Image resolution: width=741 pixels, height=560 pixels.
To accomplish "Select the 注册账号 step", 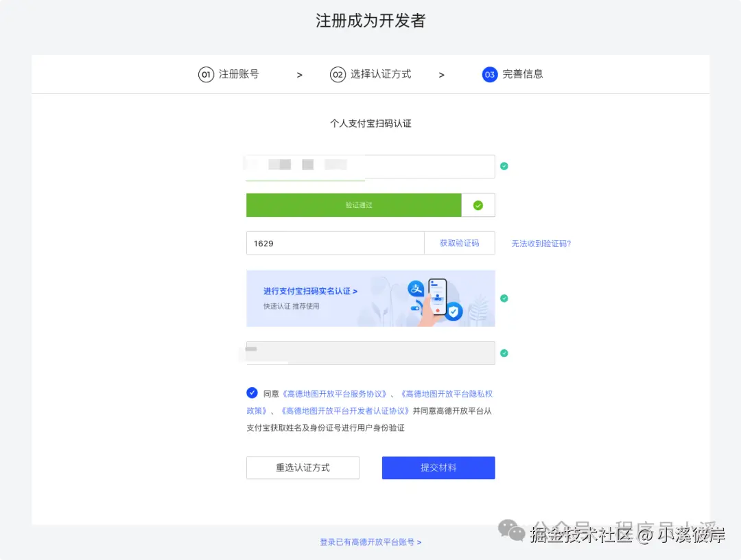I will 229,74.
